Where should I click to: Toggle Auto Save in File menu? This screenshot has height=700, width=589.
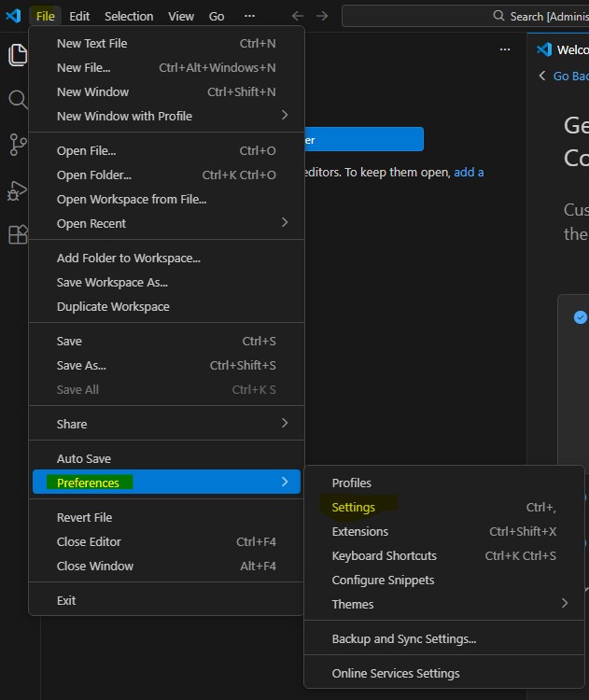pos(84,458)
